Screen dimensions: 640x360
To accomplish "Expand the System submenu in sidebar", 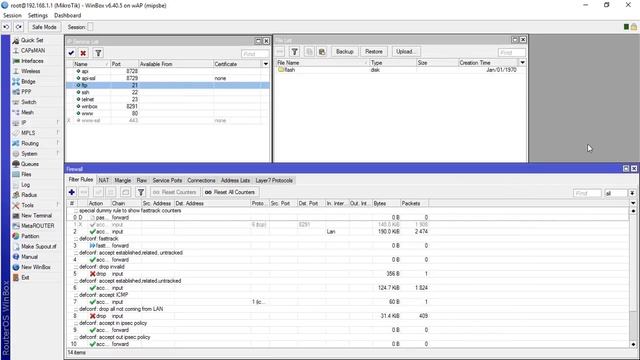I will 29,154.
